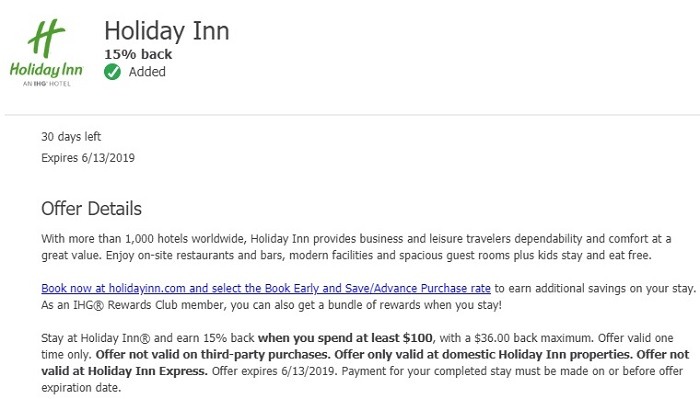This screenshot has width=700, height=399.
Task: Open the Book now at holidayinn.com link
Action: 266,288
